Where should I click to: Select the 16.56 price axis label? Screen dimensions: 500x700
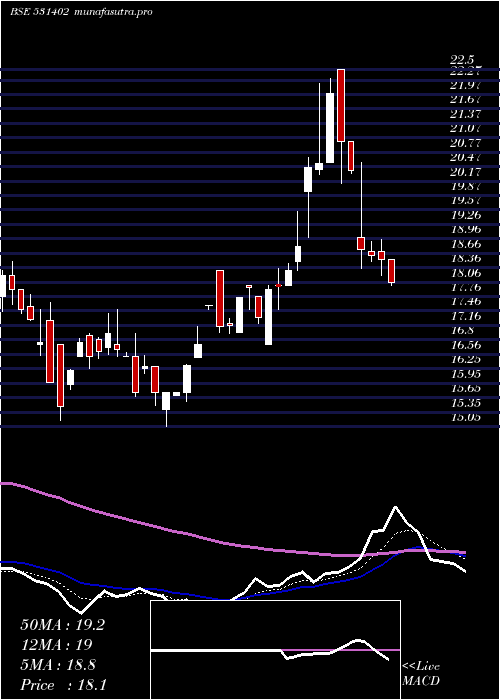tap(466, 345)
